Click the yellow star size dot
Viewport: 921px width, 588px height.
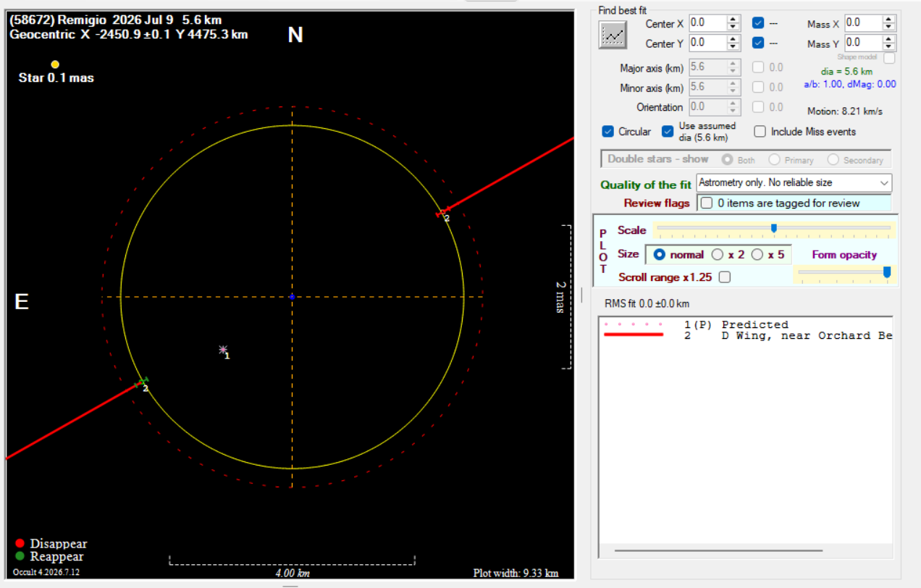55,64
